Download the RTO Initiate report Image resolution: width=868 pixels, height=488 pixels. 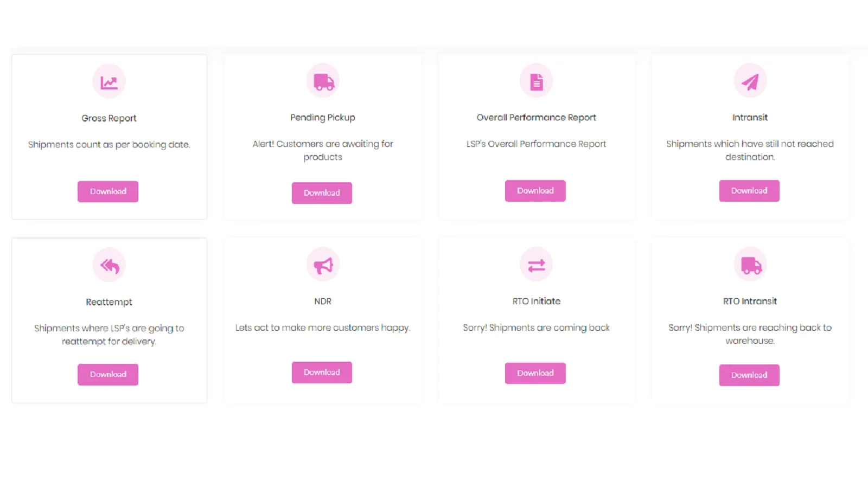point(535,373)
